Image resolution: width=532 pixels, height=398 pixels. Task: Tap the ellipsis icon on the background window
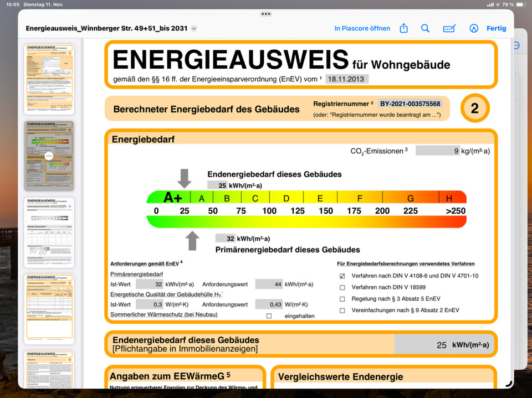(517, 45)
